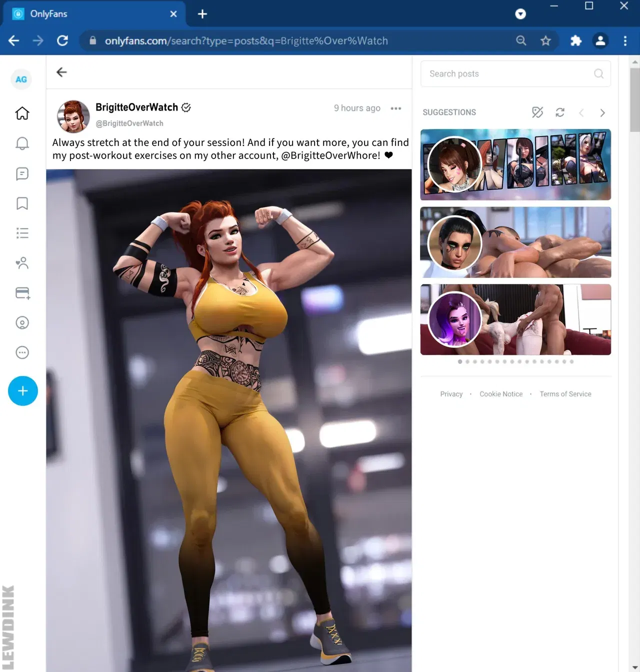Click the address bar URL
Viewport: 640px width, 672px height.
[246, 41]
